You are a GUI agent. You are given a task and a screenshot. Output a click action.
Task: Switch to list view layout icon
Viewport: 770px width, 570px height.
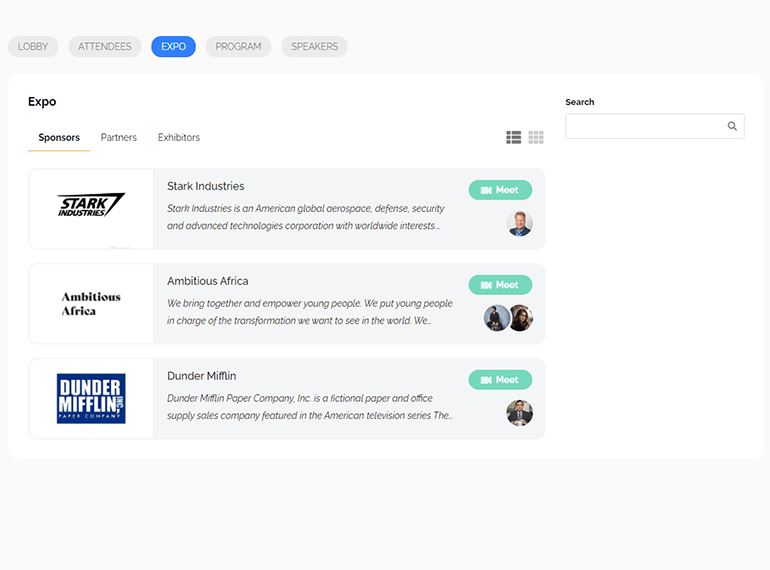[x=513, y=138]
